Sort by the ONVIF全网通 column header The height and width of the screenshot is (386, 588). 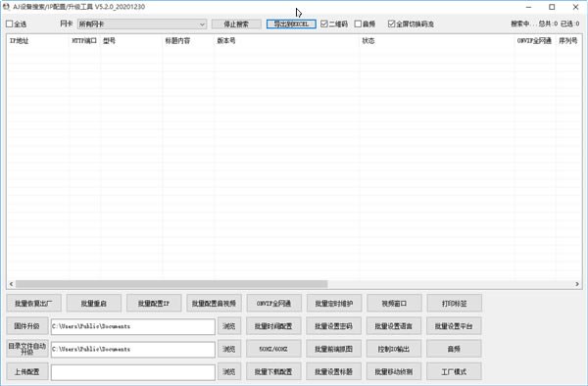(534, 41)
